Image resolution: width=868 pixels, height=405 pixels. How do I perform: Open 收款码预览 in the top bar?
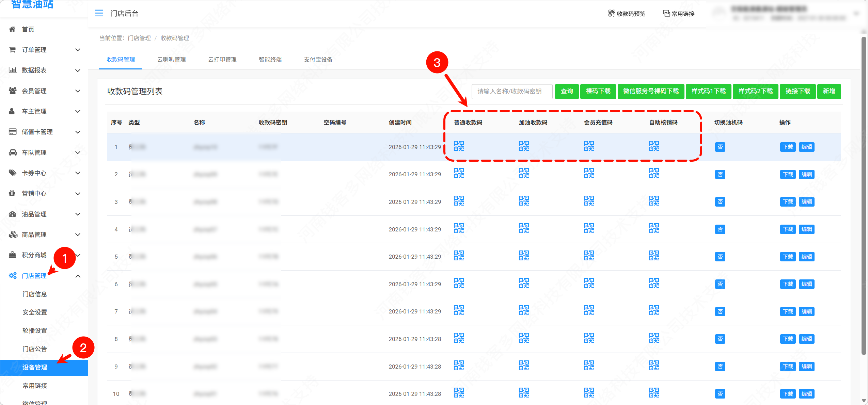pos(627,13)
